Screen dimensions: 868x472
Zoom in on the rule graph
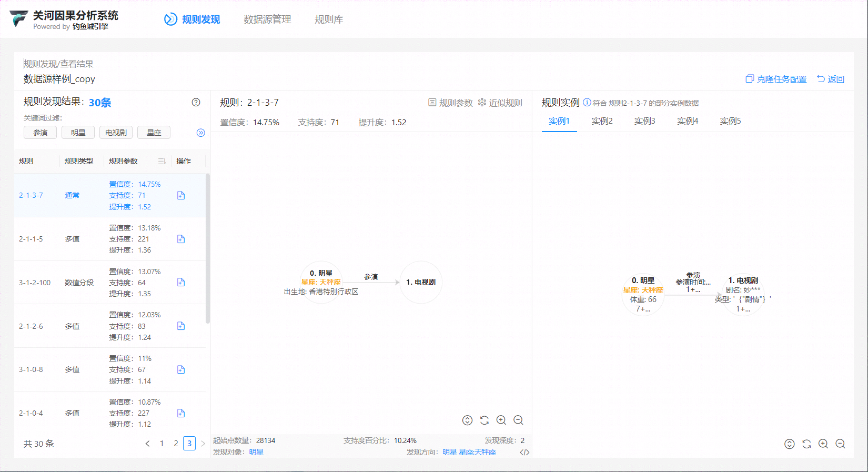tap(501, 420)
